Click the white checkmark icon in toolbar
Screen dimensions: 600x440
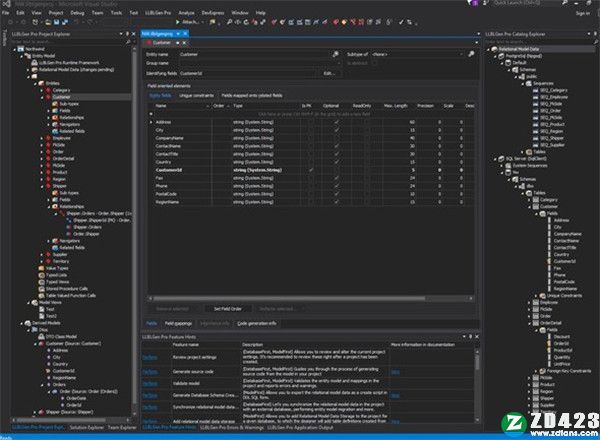click(x=401, y=22)
